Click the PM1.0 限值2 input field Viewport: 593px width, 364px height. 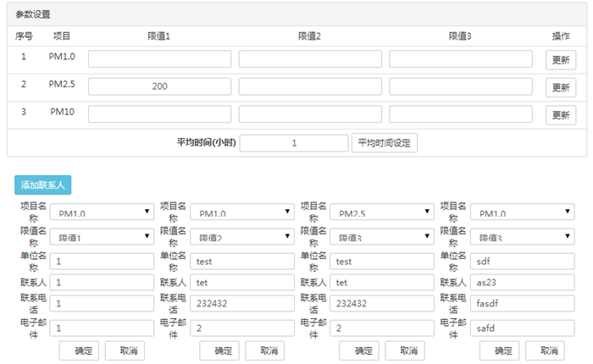(x=310, y=59)
